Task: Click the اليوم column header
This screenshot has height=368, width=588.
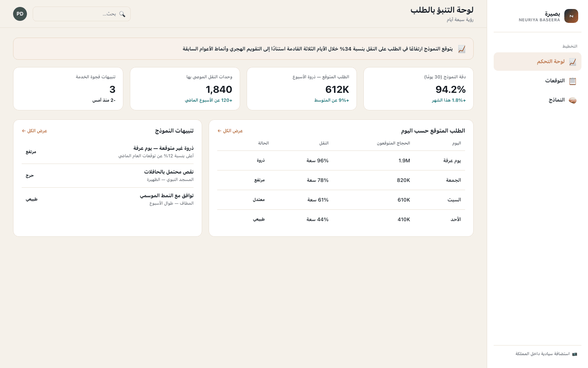Action: [x=457, y=143]
